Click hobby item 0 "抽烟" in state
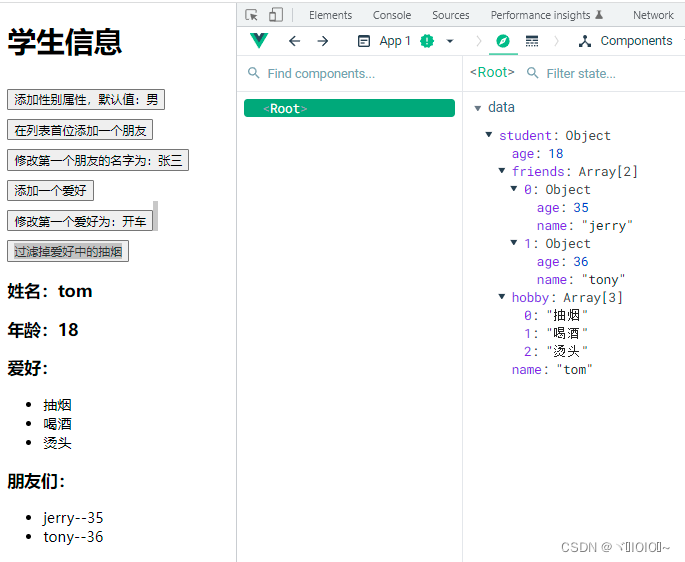685x562 pixels. (567, 315)
